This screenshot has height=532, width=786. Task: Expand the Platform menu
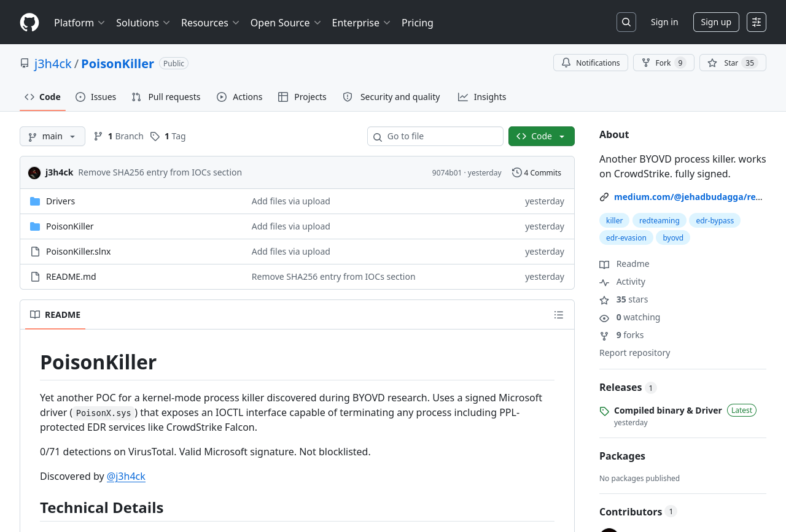click(79, 23)
